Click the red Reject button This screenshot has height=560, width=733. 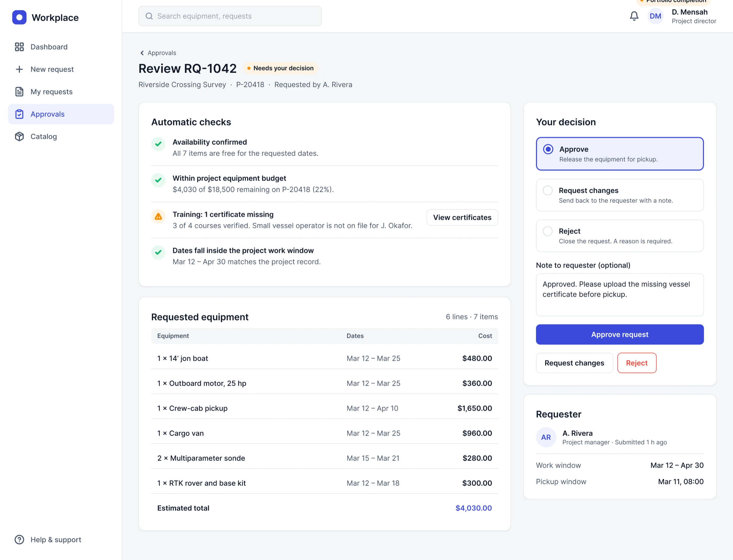coord(637,363)
